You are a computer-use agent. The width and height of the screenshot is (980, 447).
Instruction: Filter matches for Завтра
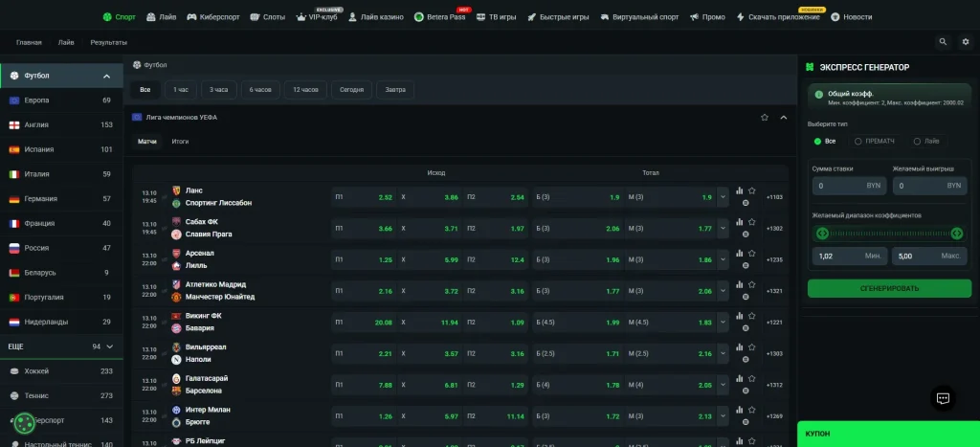[395, 90]
